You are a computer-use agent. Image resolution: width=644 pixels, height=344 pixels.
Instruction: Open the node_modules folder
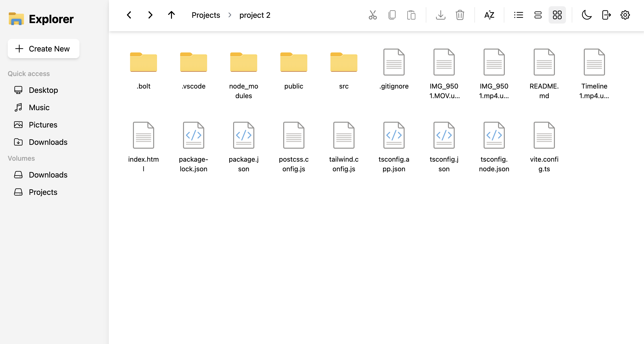tap(243, 62)
